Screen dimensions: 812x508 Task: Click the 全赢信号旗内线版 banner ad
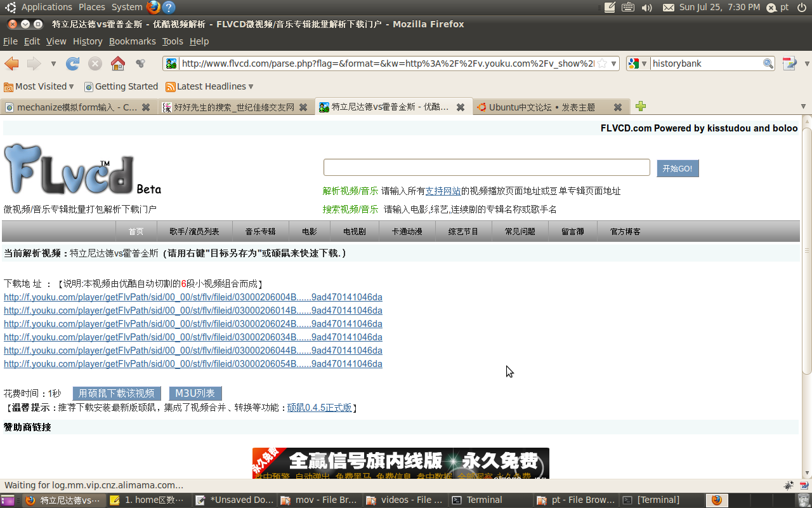[401, 464]
